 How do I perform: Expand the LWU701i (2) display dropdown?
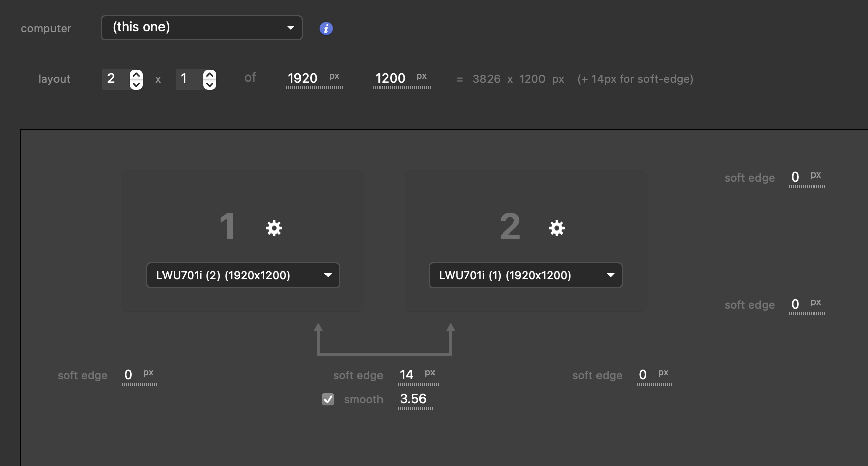tap(243, 275)
